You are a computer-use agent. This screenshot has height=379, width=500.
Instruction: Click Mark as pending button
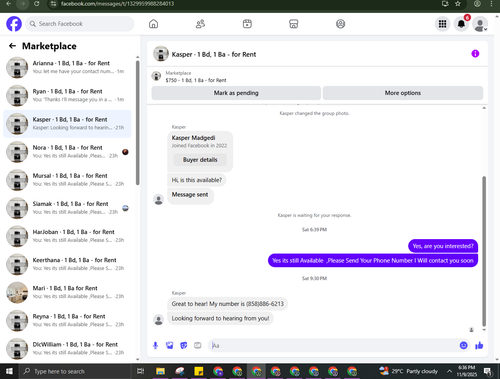pos(236,93)
